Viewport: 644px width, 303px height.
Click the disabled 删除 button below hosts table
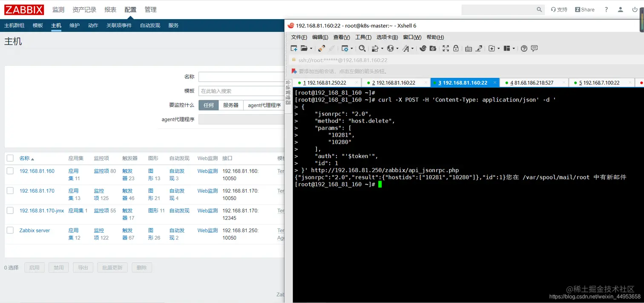coord(142,268)
